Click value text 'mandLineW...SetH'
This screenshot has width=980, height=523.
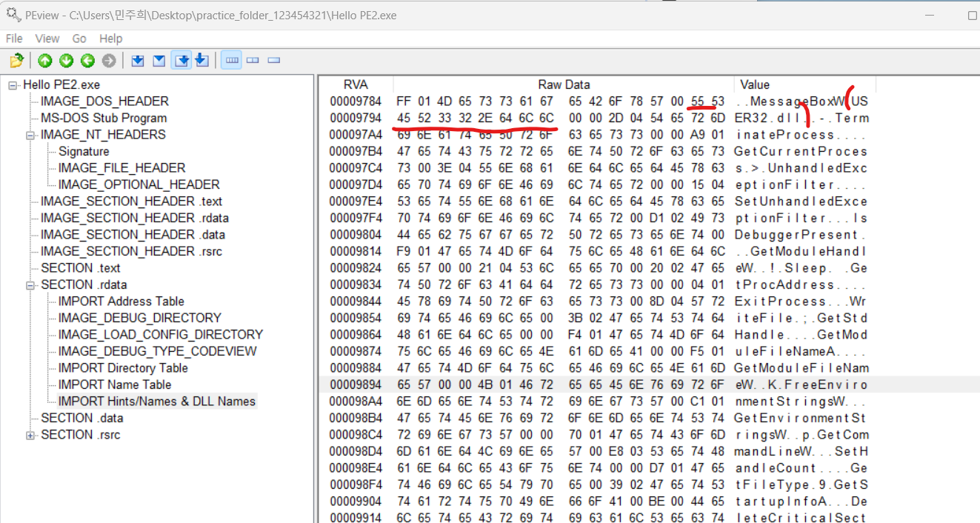pyautogui.click(x=801, y=451)
